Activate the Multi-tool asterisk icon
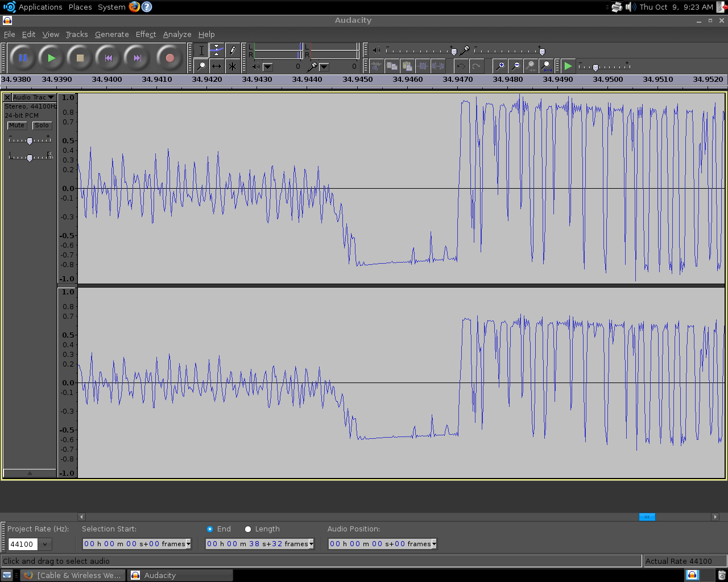The image size is (728, 582). 233,66
